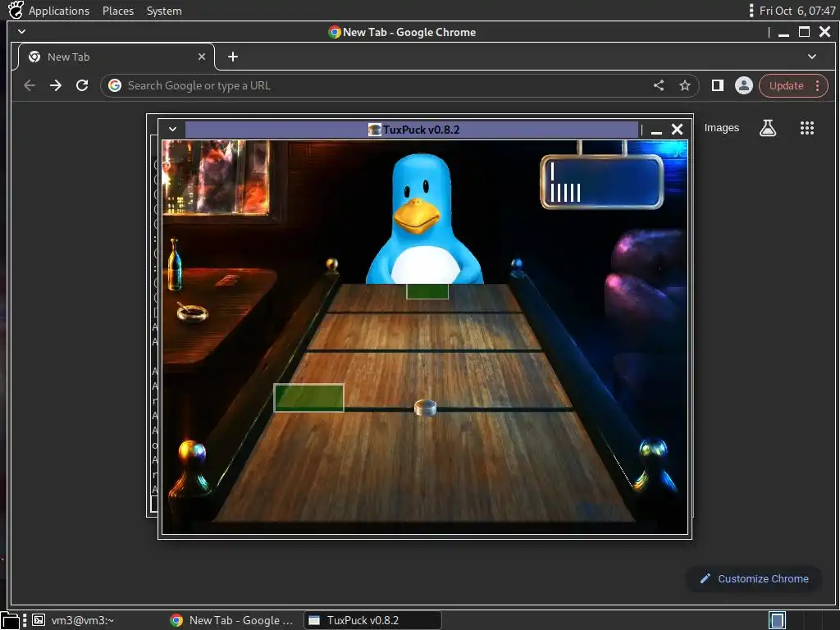The width and height of the screenshot is (840, 630).
Task: Open the Chrome side panel icon
Action: pyautogui.click(x=717, y=85)
